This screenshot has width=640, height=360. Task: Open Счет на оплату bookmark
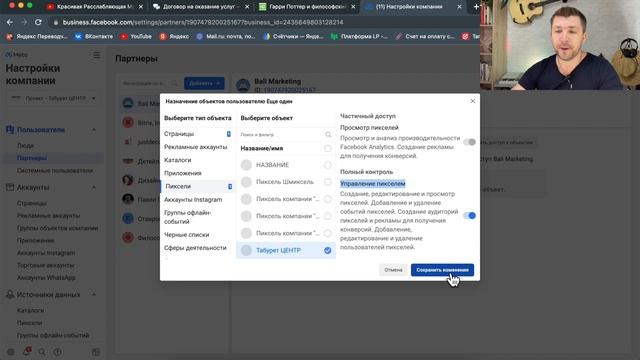pos(424,36)
